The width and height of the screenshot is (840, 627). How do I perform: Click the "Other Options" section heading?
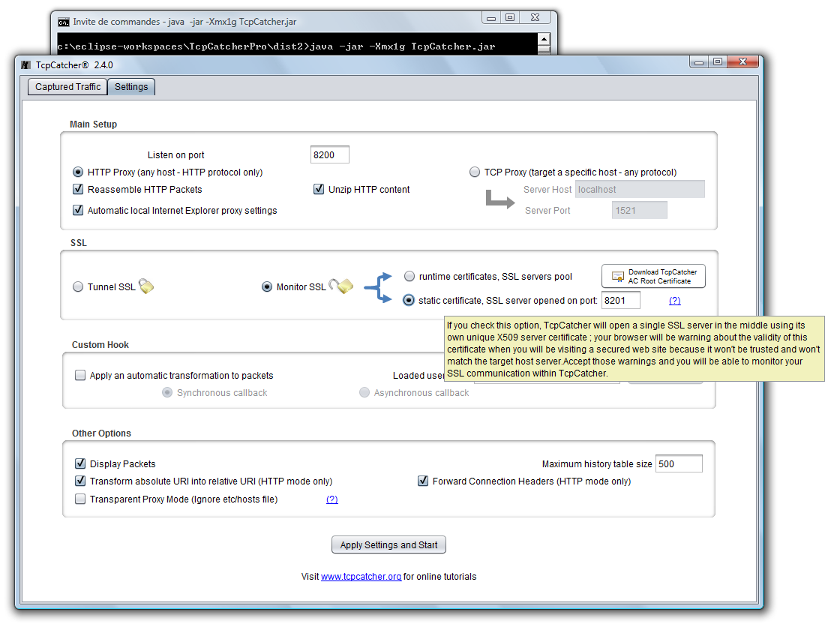[101, 433]
